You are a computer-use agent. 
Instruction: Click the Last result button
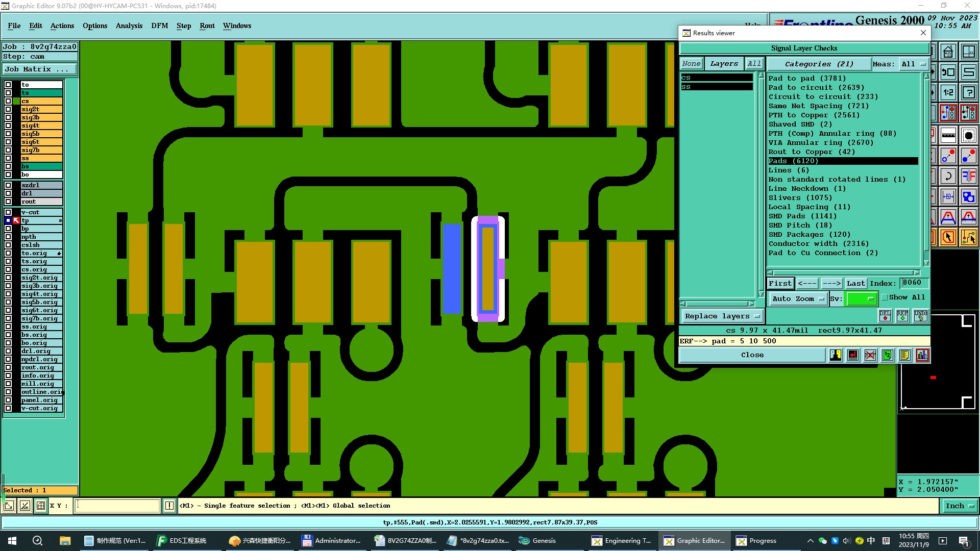(x=855, y=283)
